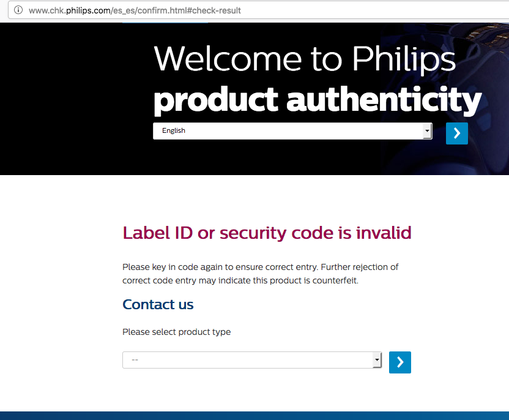
Task: Open the English language selector
Action: pyautogui.click(x=292, y=131)
